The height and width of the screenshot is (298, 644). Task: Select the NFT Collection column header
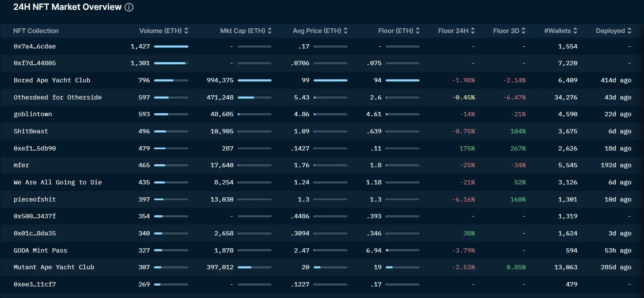pos(36,31)
